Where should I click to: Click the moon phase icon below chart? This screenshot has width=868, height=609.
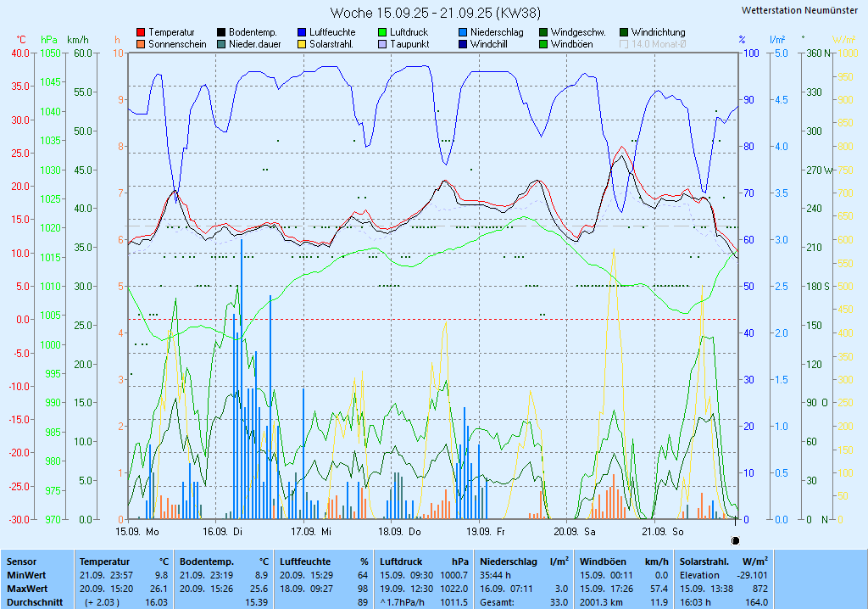coord(735,540)
